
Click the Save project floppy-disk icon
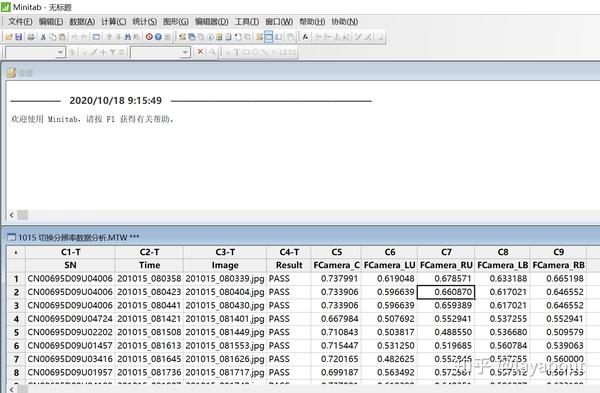tap(18, 37)
